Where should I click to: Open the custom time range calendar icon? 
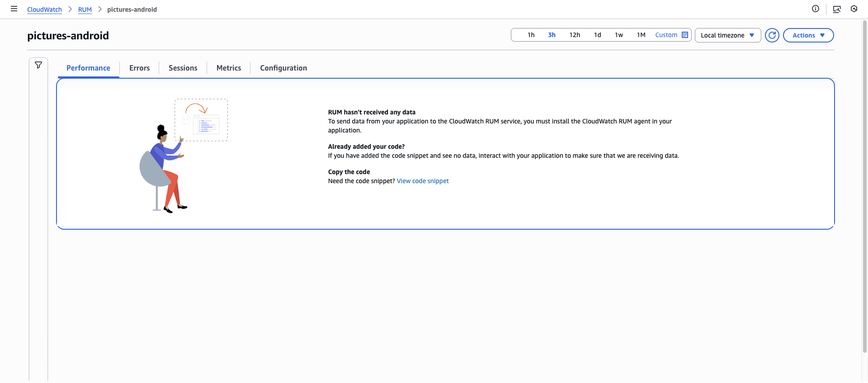(x=685, y=35)
